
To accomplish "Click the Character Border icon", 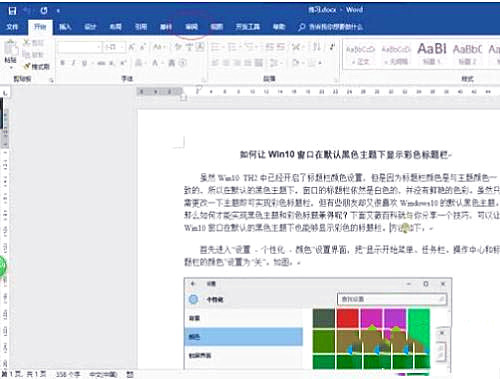I will (x=200, y=47).
